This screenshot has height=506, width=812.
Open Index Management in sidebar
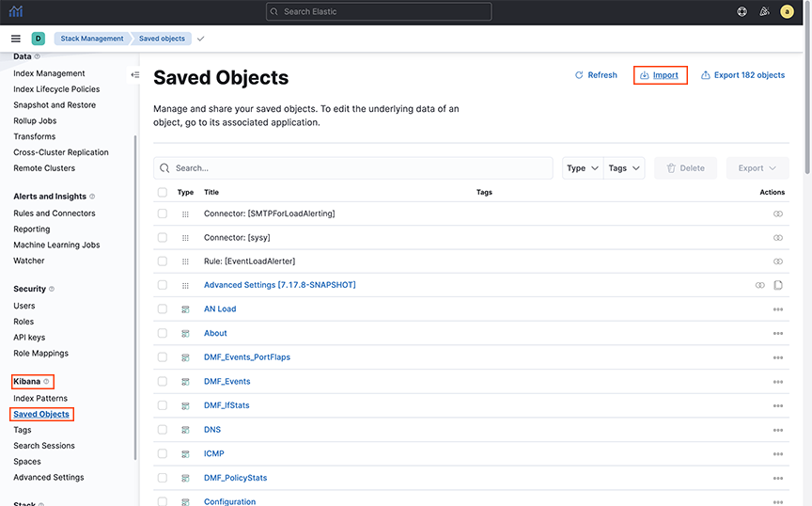[x=49, y=73]
